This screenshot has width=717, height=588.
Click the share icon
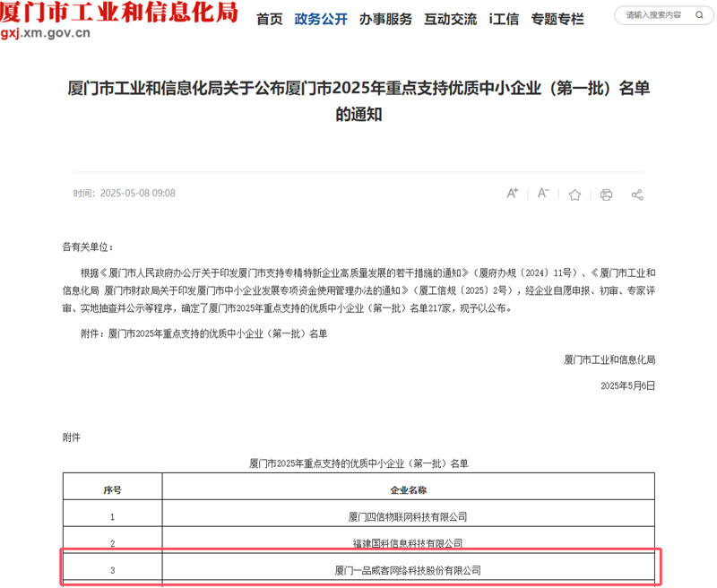637,195
